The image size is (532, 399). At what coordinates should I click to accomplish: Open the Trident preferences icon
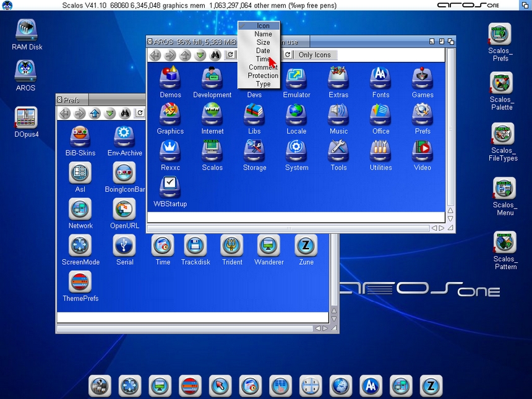point(232,246)
